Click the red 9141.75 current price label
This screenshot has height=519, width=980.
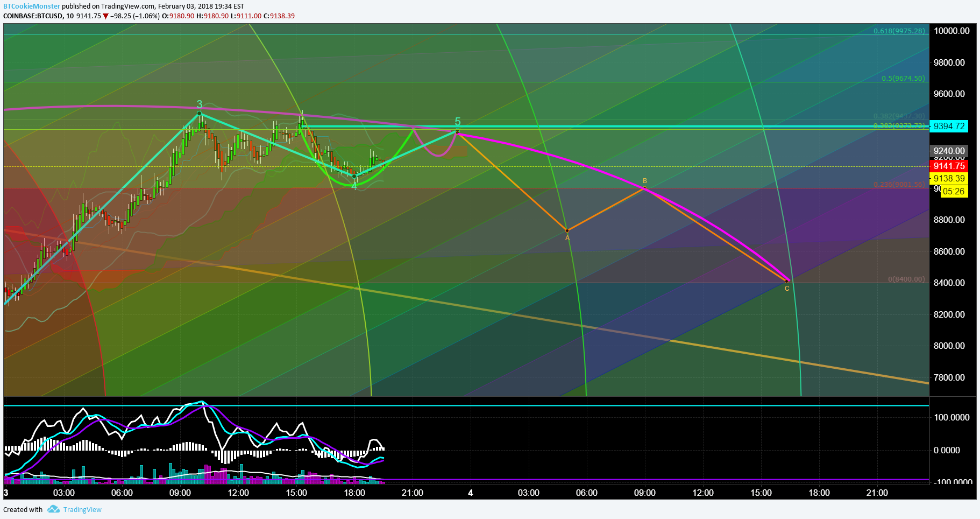click(x=949, y=166)
